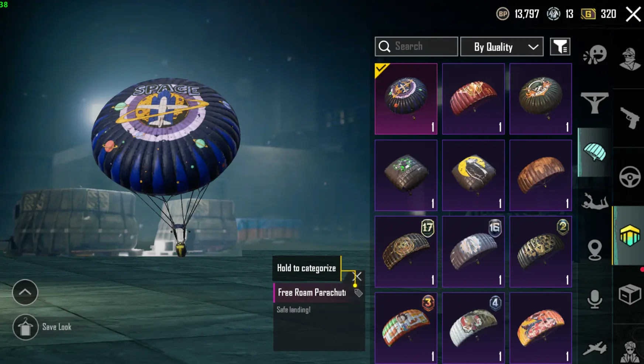Open the location pin icon
Viewport: 644px width, 364px height.
coord(595,250)
